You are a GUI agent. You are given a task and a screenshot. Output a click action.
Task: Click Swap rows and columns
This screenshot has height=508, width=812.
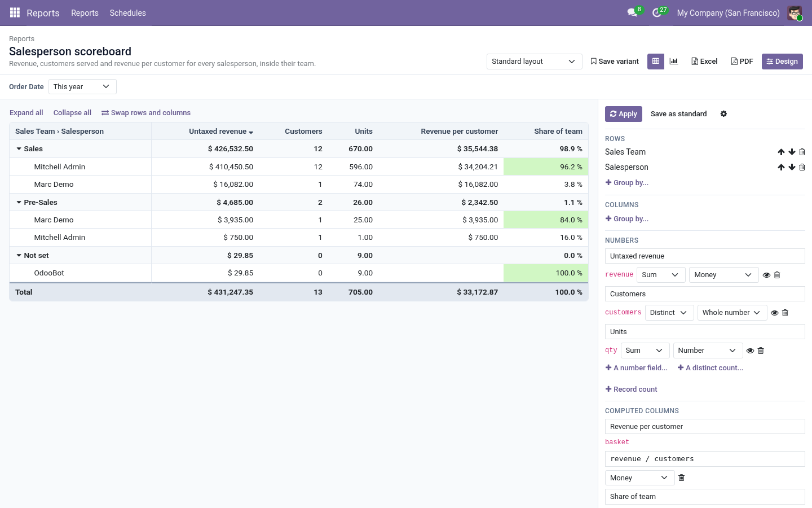[x=146, y=113]
